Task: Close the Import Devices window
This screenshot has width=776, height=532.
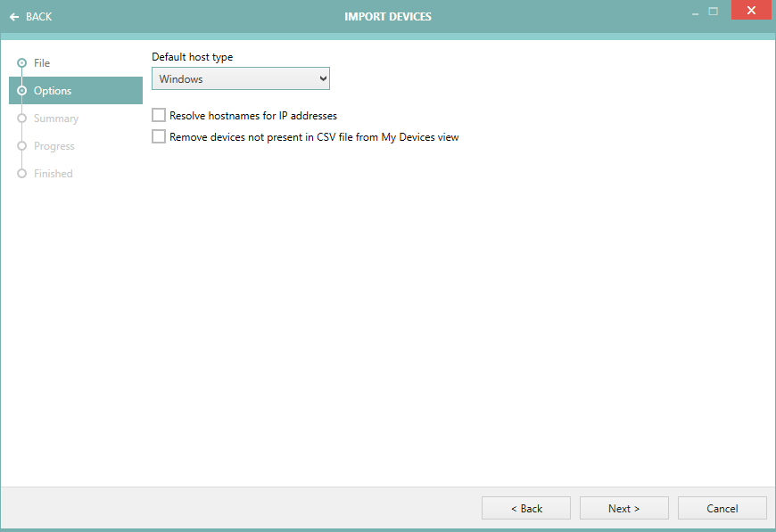Action: point(751,12)
